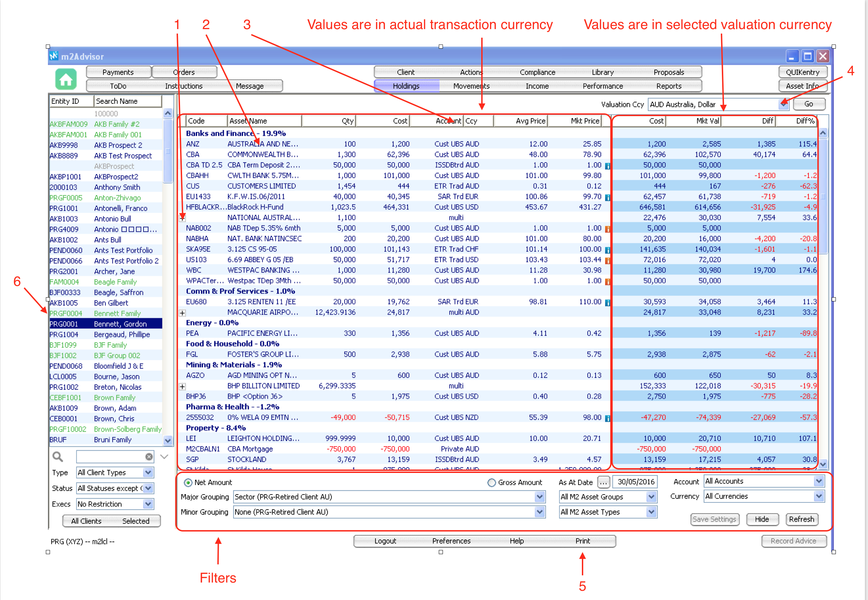This screenshot has width=868, height=600.
Task: Open the Major Grouping dropdown
Action: coord(539,497)
